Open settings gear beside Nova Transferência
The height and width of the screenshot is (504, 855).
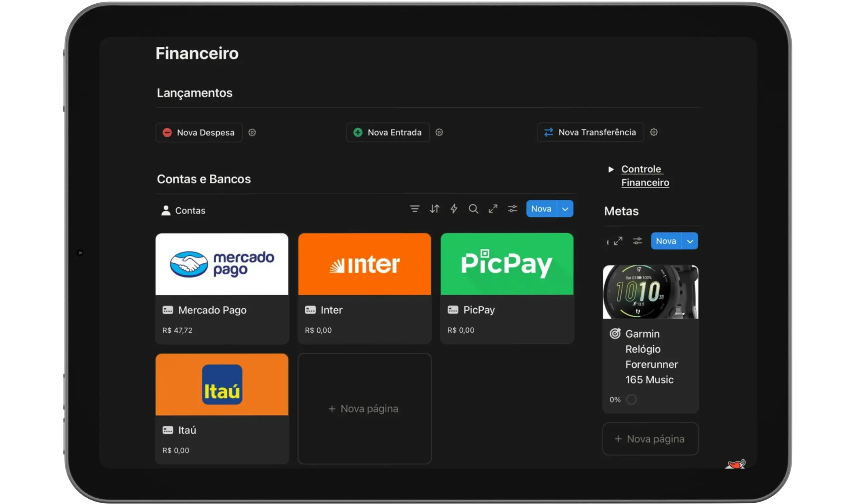pyautogui.click(x=654, y=132)
